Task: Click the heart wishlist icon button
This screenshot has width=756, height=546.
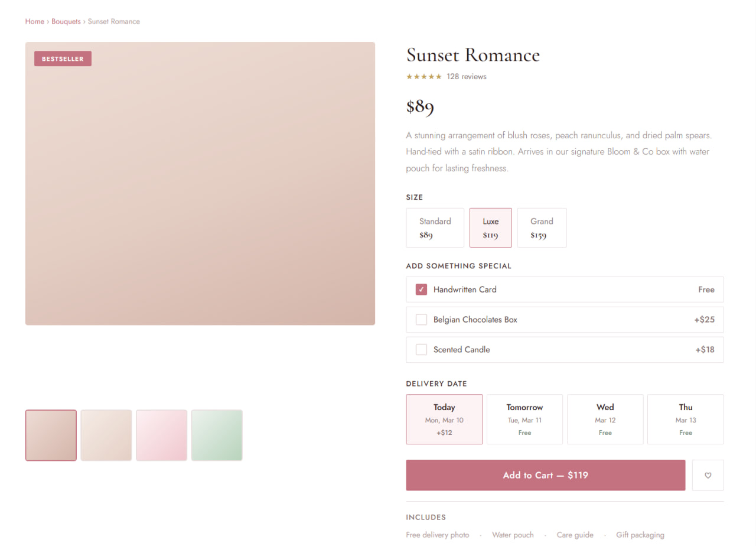Action: [708, 475]
